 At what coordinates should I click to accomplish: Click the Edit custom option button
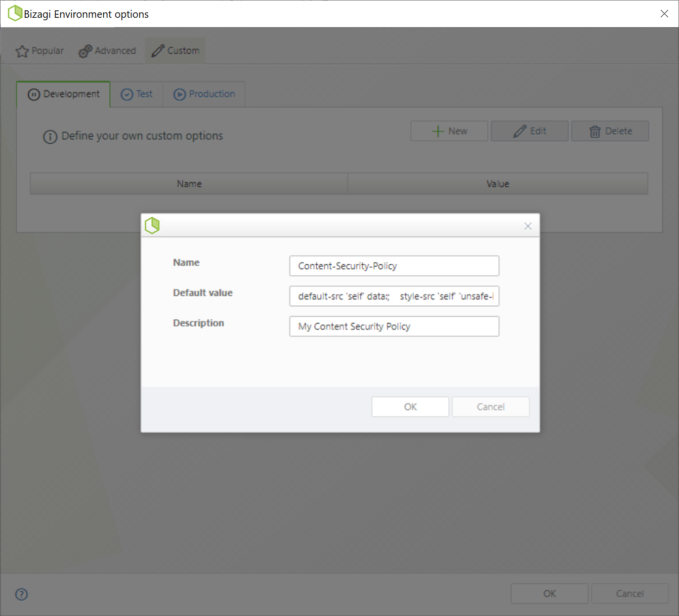pos(530,131)
